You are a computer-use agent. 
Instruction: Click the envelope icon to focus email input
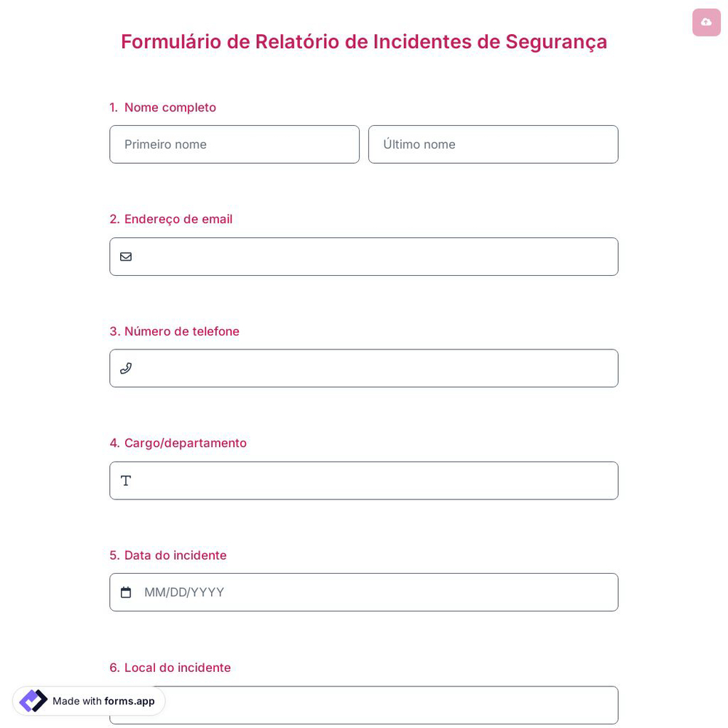click(x=126, y=256)
